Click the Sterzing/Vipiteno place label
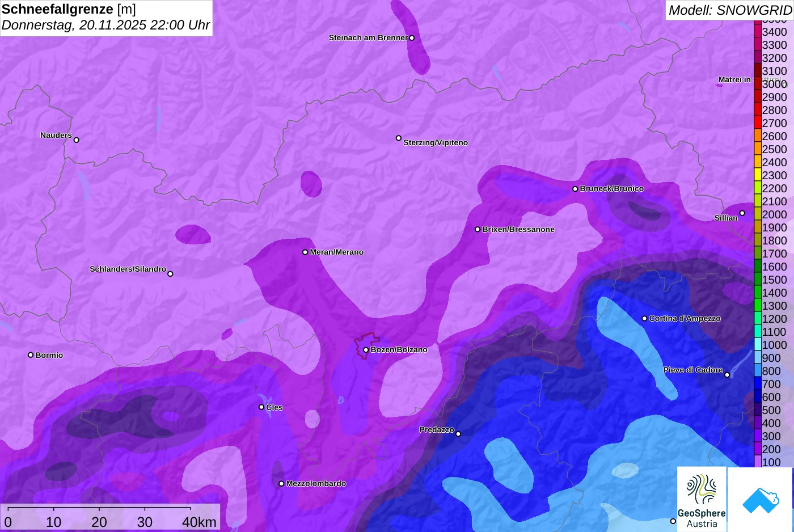 click(436, 142)
